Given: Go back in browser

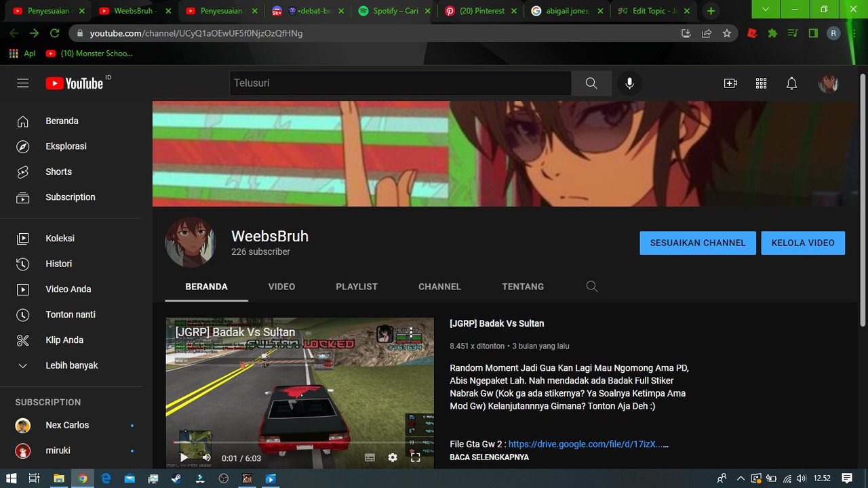Looking at the screenshot, I should [x=14, y=33].
